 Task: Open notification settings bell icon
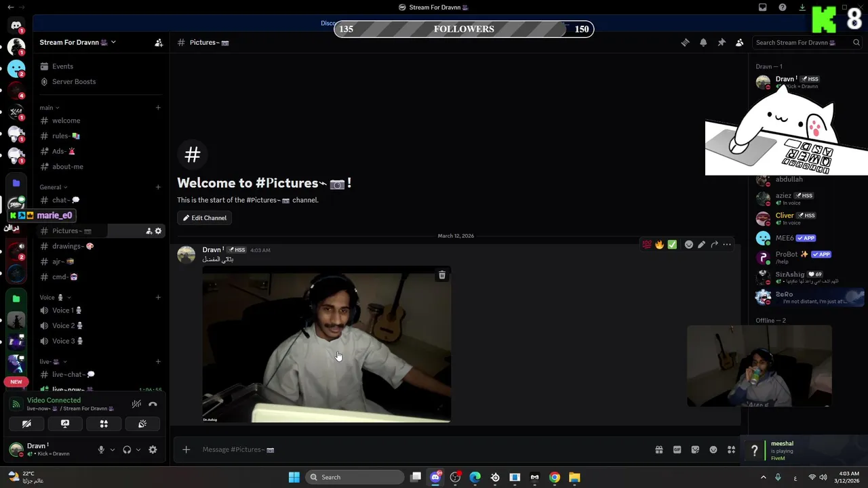703,42
